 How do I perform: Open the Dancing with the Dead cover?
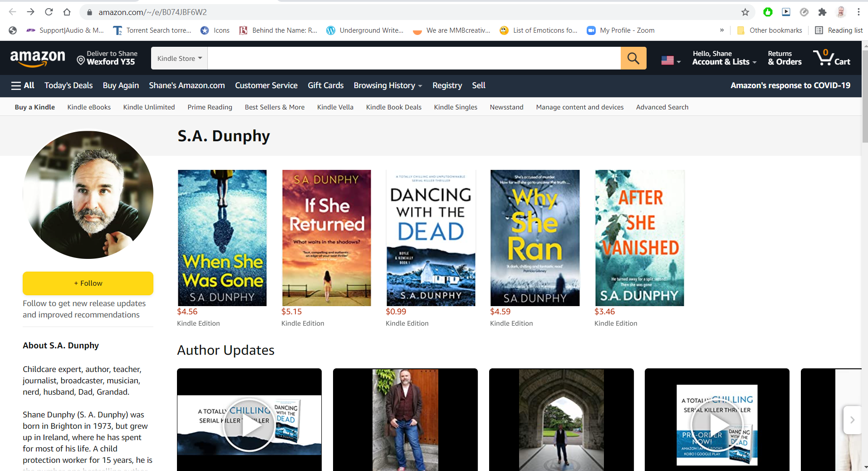[x=431, y=238]
